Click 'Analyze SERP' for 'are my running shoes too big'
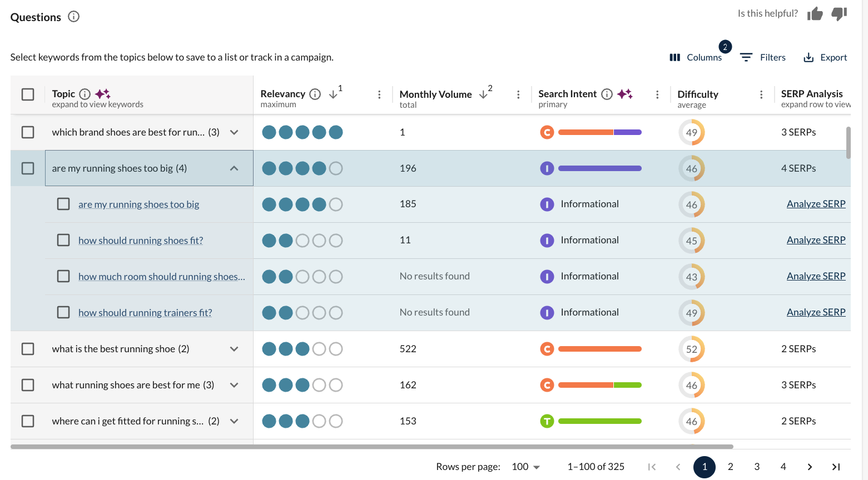Screen dimensions: 868x480 click(x=816, y=204)
